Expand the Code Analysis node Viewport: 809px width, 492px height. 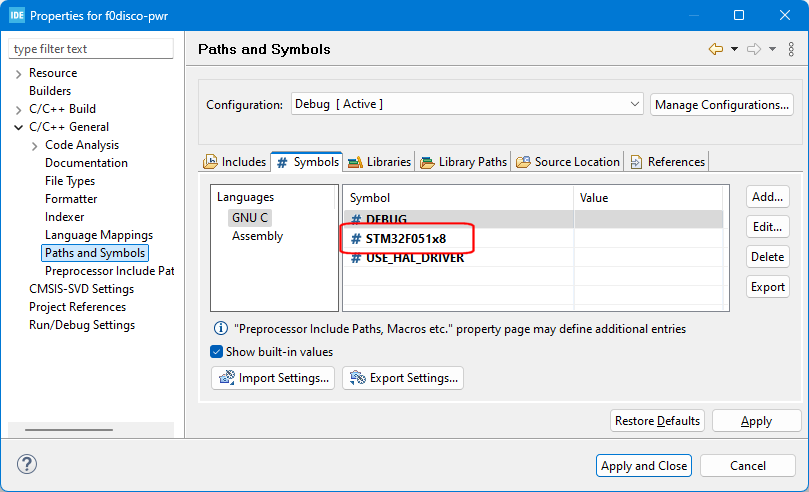35,145
